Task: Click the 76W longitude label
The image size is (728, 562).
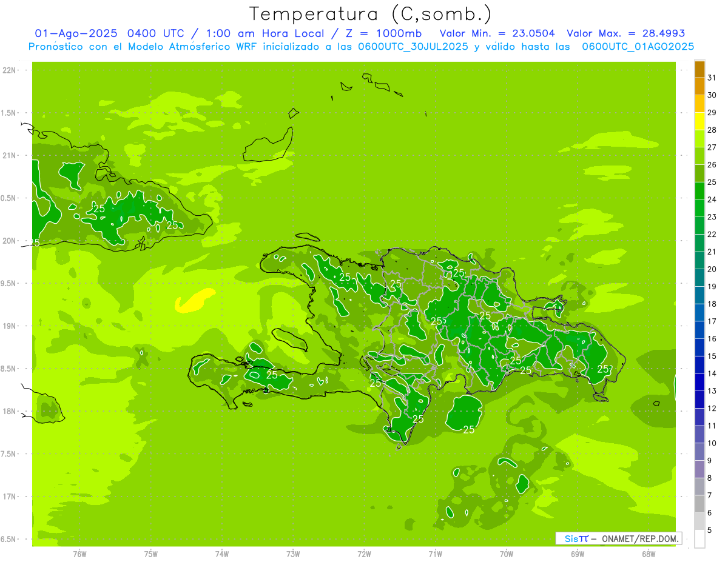Action: coord(79,554)
